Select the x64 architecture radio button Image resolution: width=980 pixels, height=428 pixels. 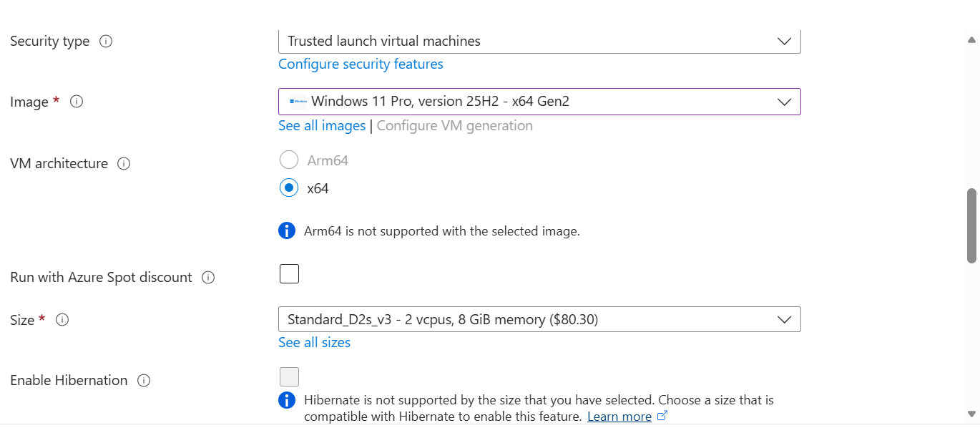click(x=289, y=188)
